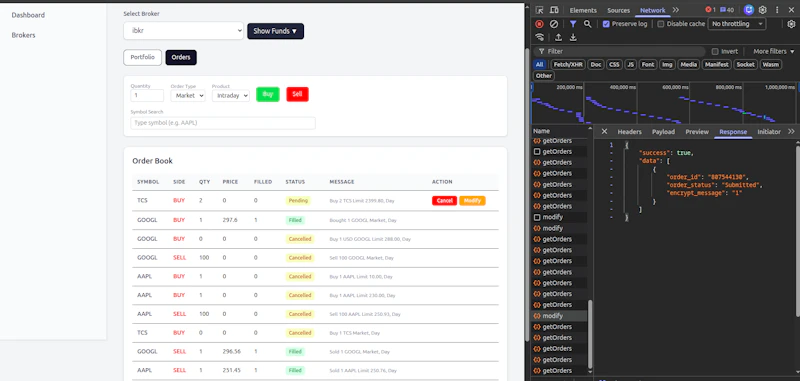This screenshot has height=381, width=800.
Task: Expand the More filters dropdown
Action: point(774,52)
